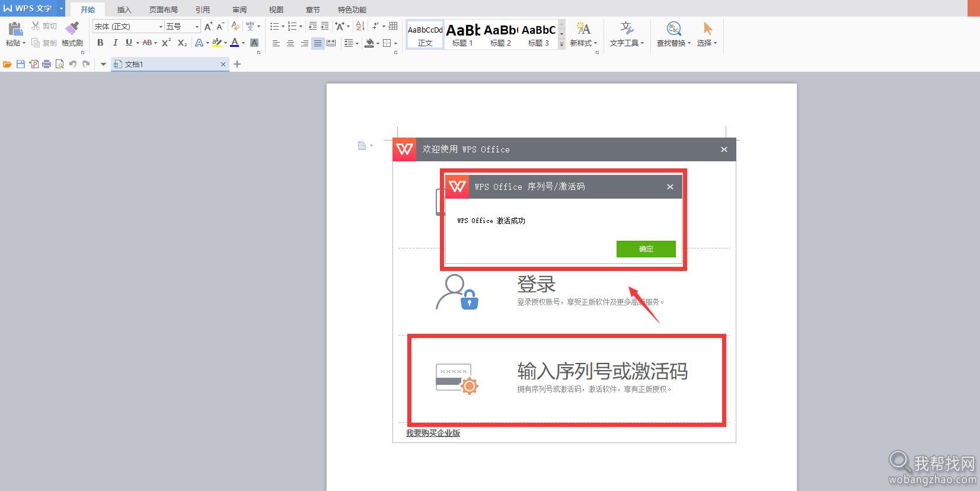This screenshot has width=980, height=491.
Task: Click the insert table grid icon
Action: [x=393, y=26]
